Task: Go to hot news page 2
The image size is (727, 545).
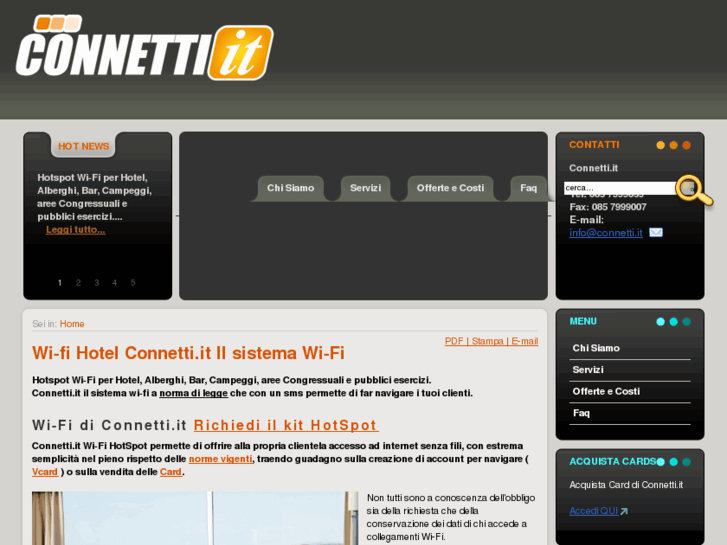Action: (78, 282)
